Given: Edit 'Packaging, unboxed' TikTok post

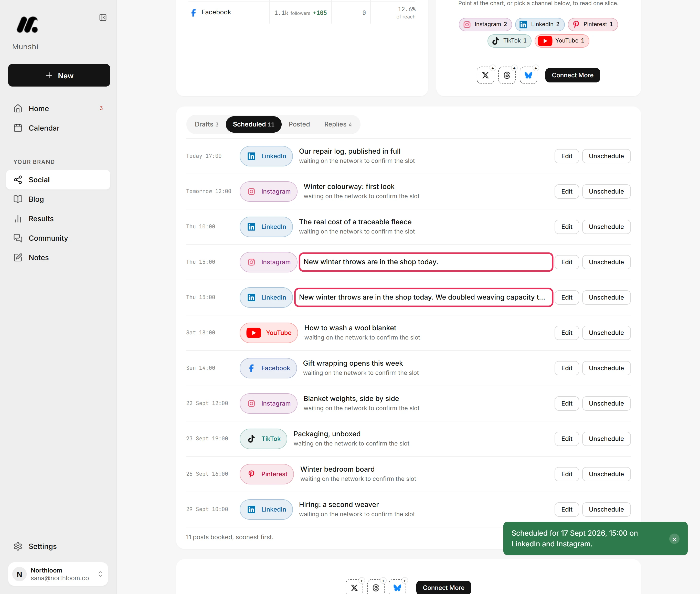Looking at the screenshot, I should coord(567,439).
